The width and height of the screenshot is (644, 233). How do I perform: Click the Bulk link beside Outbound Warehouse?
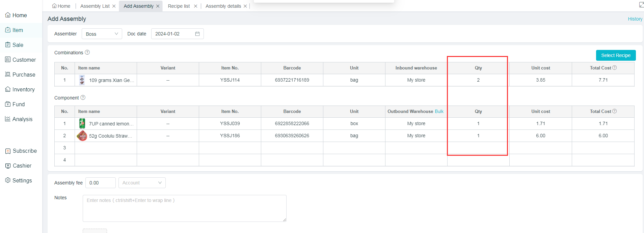tap(439, 111)
